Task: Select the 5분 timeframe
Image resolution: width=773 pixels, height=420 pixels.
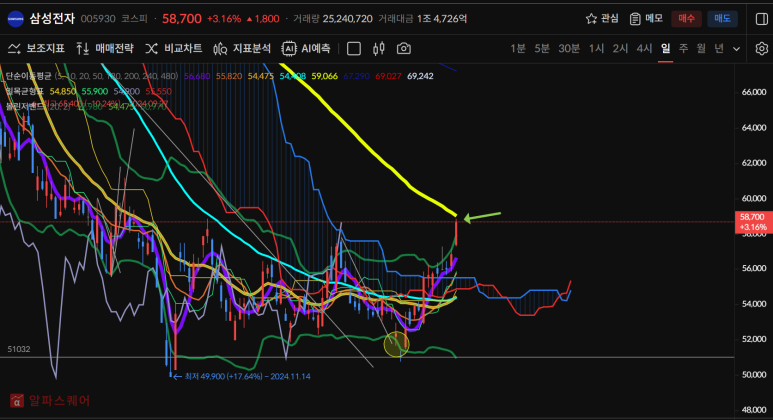Action: coord(542,48)
